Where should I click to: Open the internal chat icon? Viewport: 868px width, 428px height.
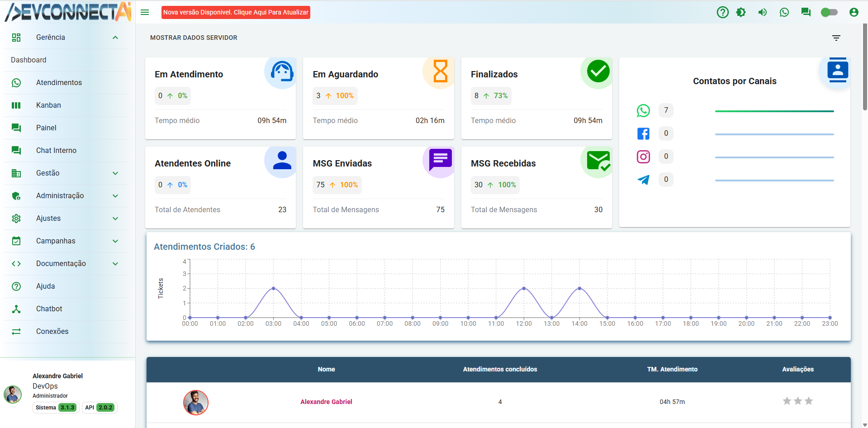tap(806, 12)
